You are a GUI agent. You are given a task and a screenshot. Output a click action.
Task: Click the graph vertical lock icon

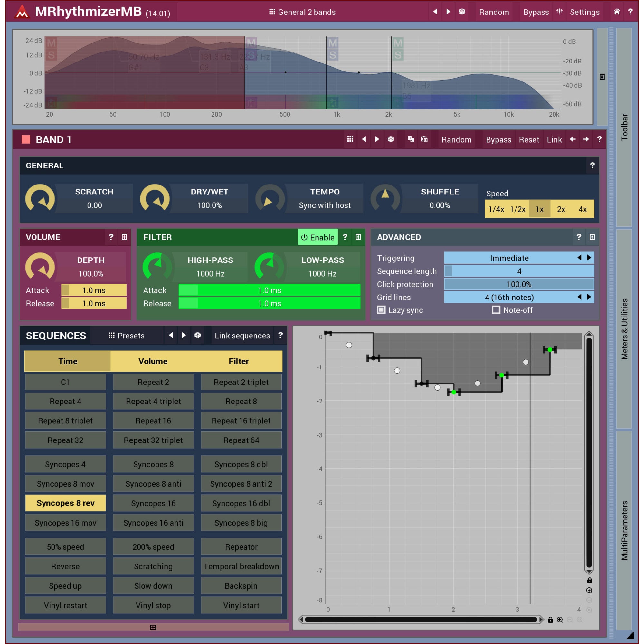coord(589,581)
